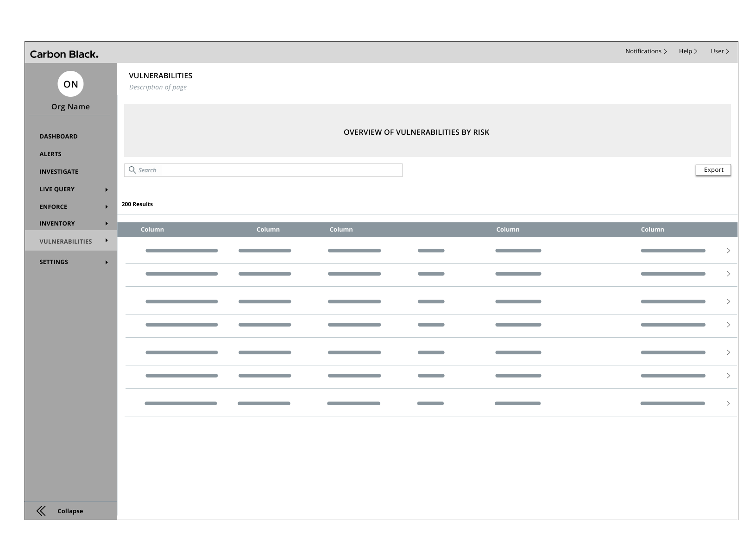
Task: Open the Notifications dropdown
Action: pyautogui.click(x=646, y=51)
